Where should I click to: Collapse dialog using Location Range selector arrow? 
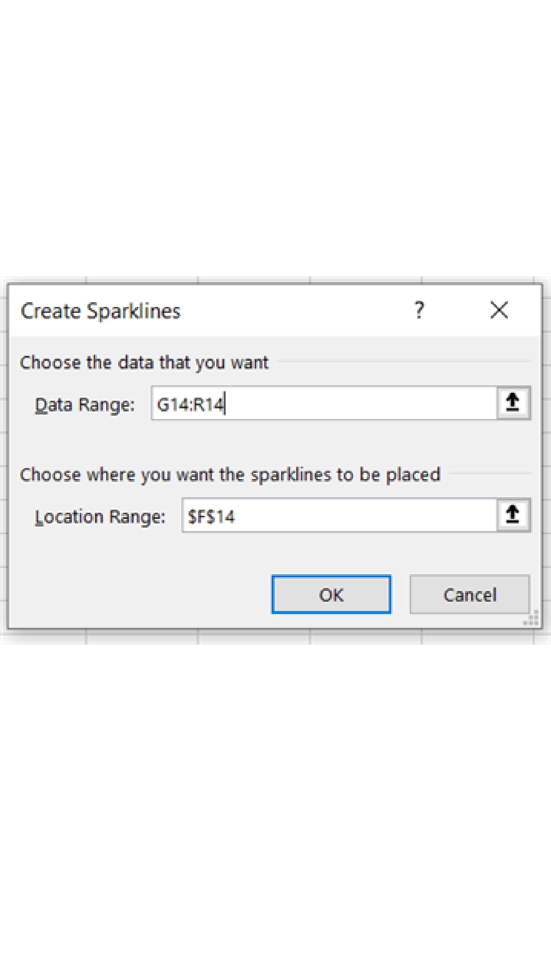[x=513, y=515]
